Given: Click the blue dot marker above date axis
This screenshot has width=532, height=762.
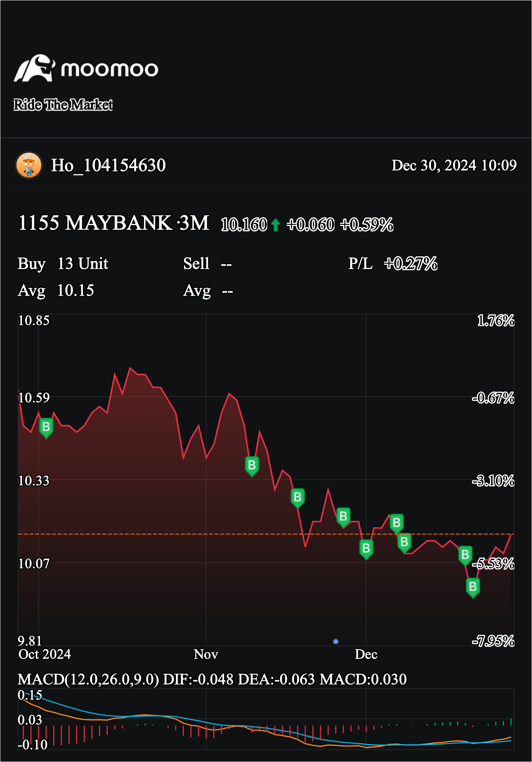Looking at the screenshot, I should tap(336, 641).
